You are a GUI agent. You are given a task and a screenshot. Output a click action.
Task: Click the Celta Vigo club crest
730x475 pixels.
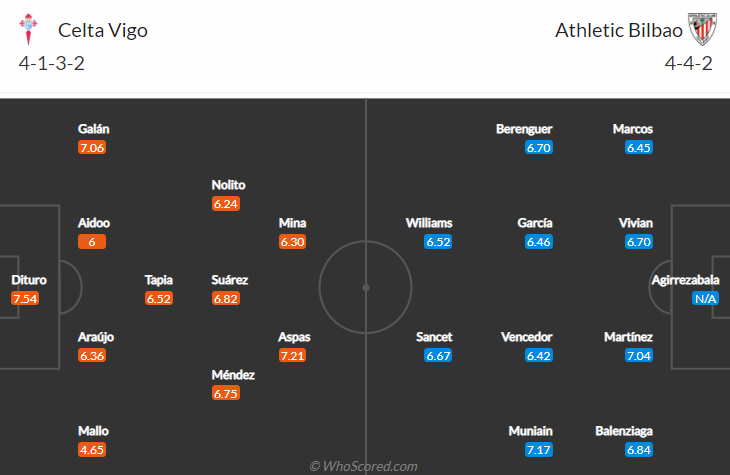coord(28,29)
